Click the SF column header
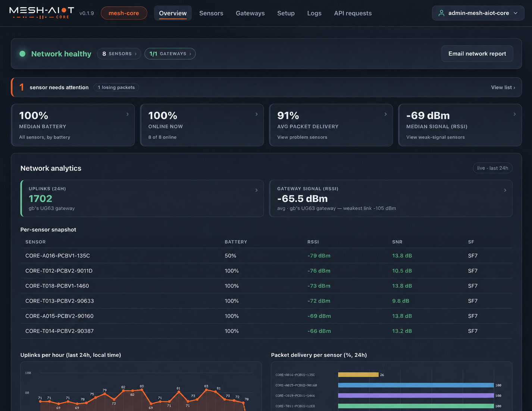The image size is (532, 411). pos(471,242)
